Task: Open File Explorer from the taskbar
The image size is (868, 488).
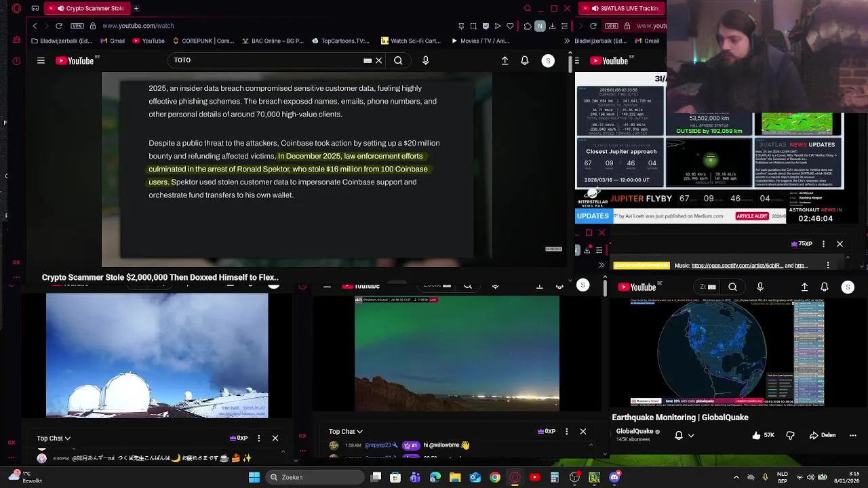Action: tap(455, 477)
